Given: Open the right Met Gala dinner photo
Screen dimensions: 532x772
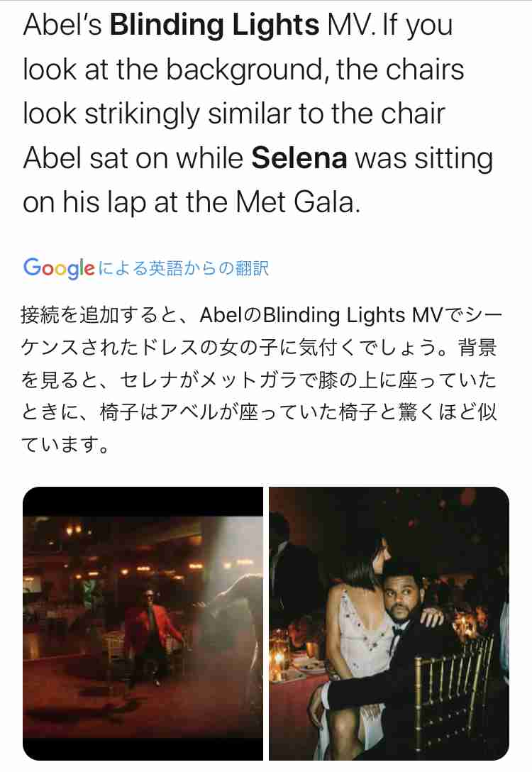Looking at the screenshot, I should 389,623.
